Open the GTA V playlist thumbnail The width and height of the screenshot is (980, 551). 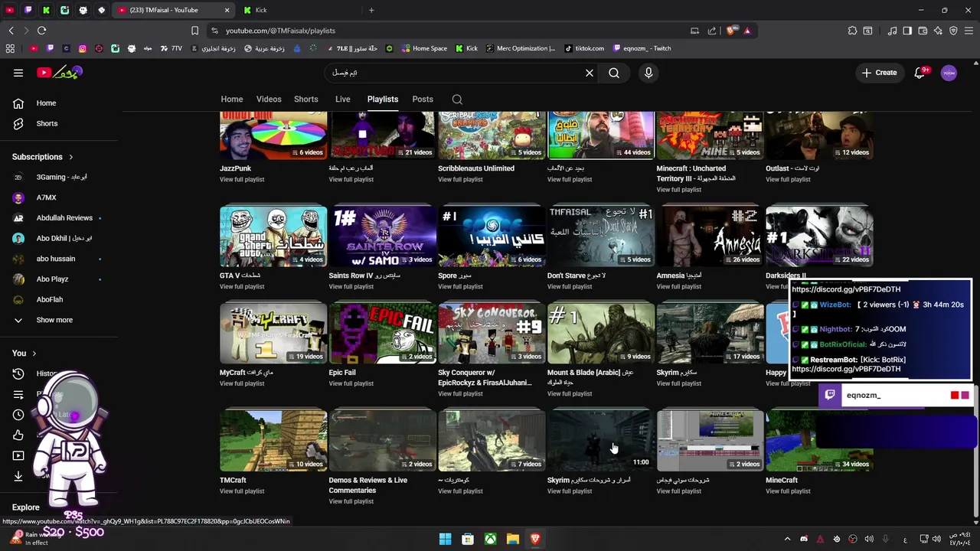(273, 236)
